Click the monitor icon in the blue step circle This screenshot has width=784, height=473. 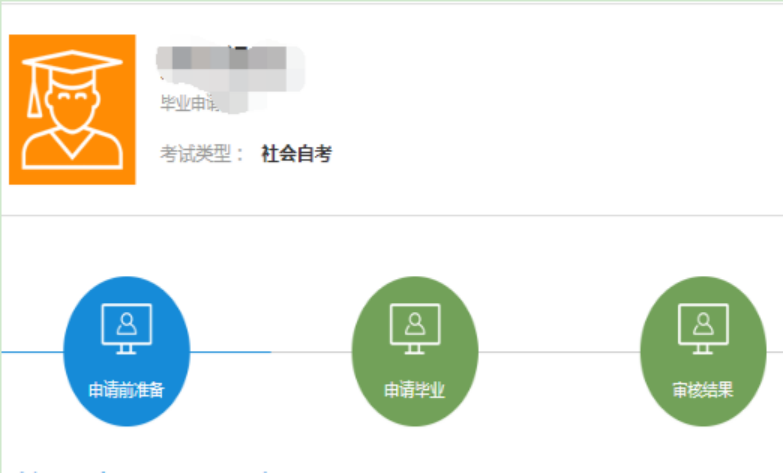(126, 328)
